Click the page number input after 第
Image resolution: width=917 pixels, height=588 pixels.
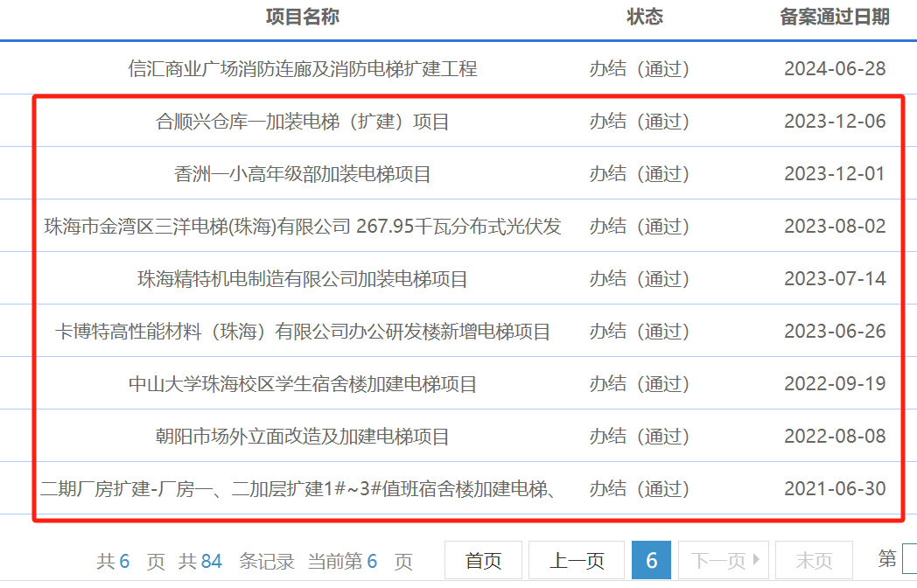pos(909,559)
